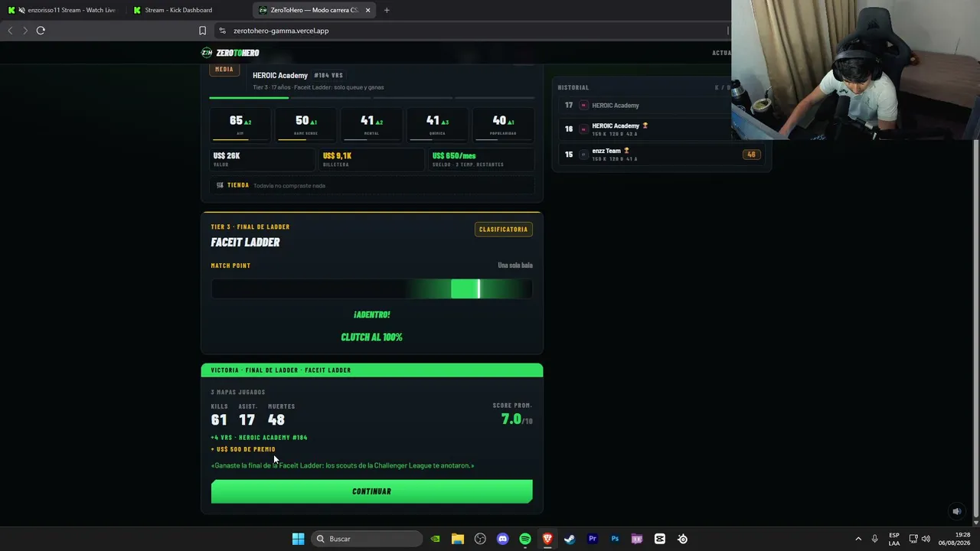Click the match point timing bar
Viewport: 980px width, 551px height.
[371, 289]
